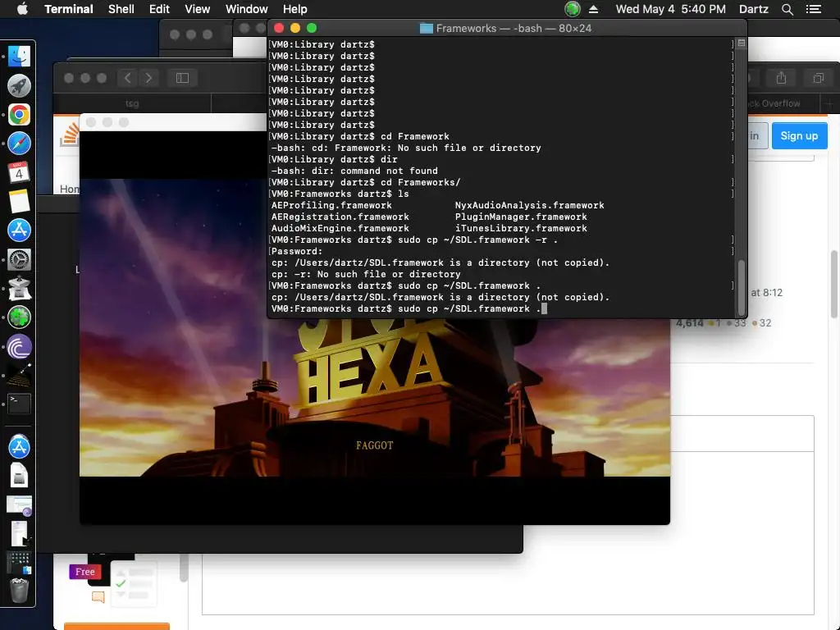The height and width of the screenshot is (630, 840).
Task: Click iTunesLibrary.framework in Terminal listing
Action: click(521, 228)
